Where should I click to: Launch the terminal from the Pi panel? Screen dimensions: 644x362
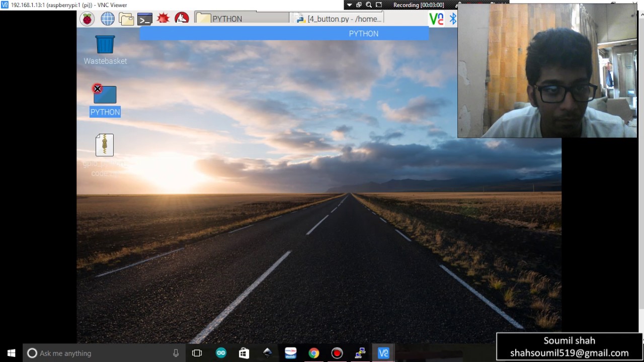145,19
